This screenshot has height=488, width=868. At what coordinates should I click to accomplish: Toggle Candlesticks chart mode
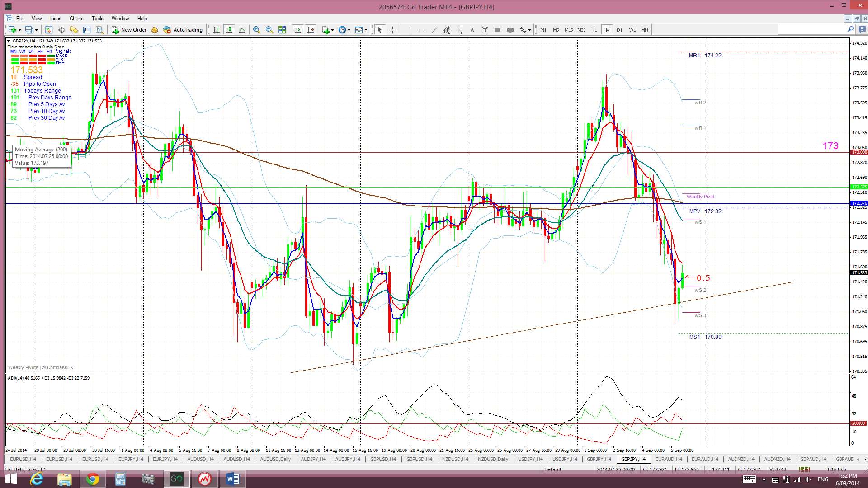click(x=229, y=30)
